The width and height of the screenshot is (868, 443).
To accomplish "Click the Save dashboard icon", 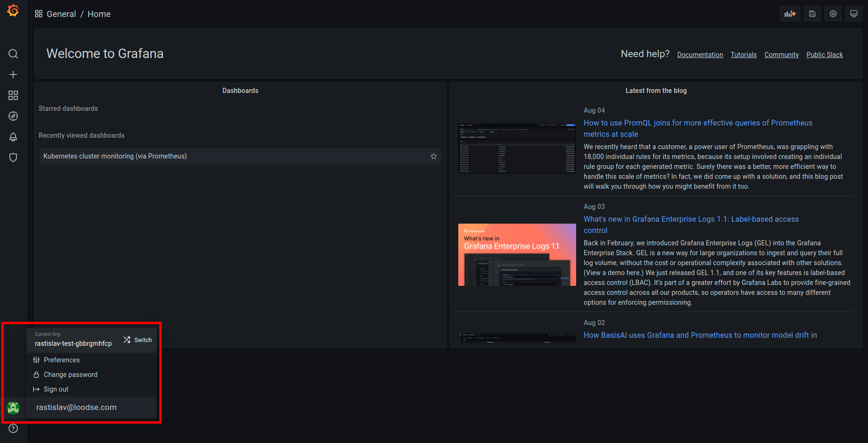I will click(811, 13).
